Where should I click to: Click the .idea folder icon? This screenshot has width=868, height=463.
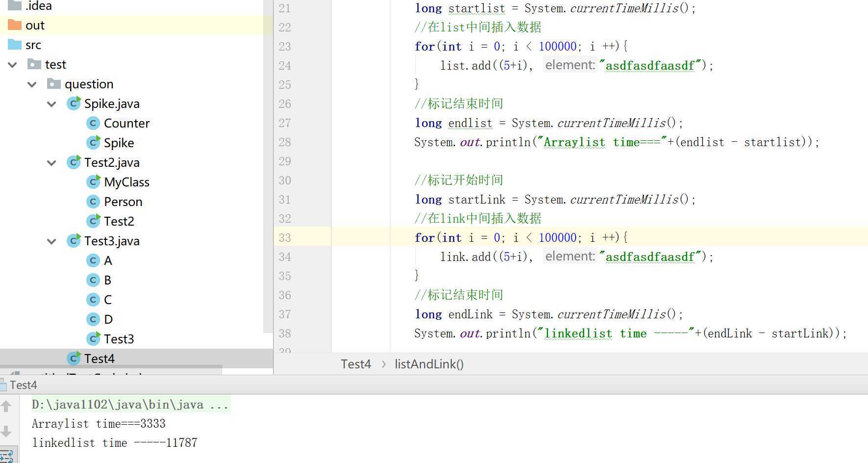point(15,5)
